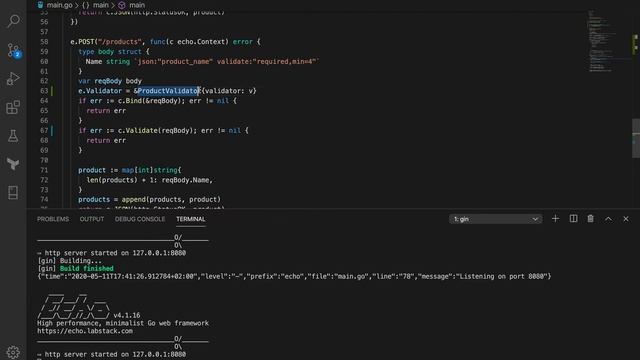Viewport: 640px width, 360px height.
Task: Click 'var reqBody body' on line 62
Action: coord(110,81)
